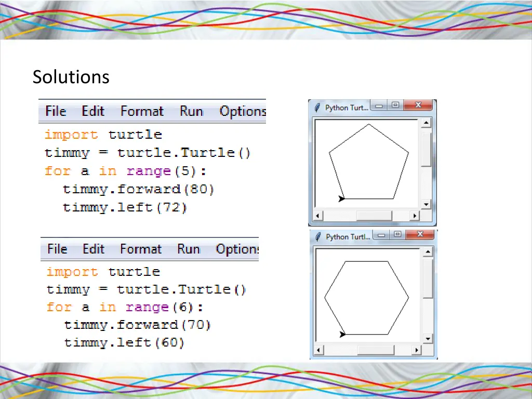The width and height of the screenshot is (532, 399).
Task: Open the File menu in the range(5) editor
Action: pyautogui.click(x=56, y=111)
